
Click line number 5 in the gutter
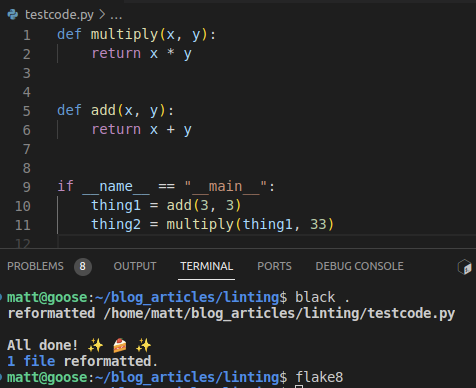[x=27, y=111]
